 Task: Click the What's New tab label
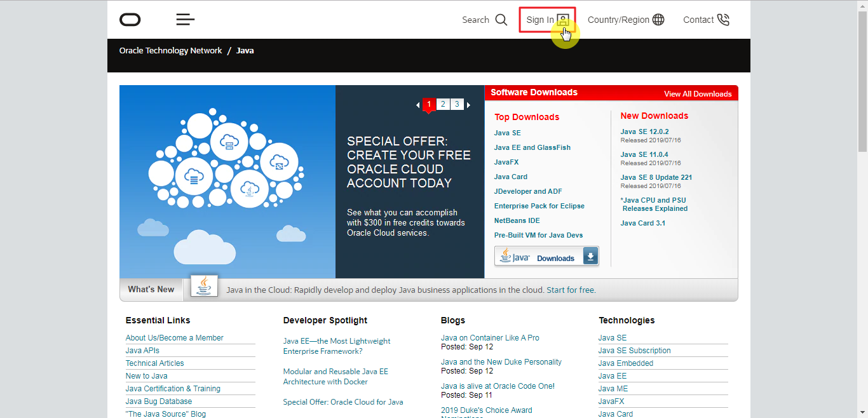pos(151,289)
